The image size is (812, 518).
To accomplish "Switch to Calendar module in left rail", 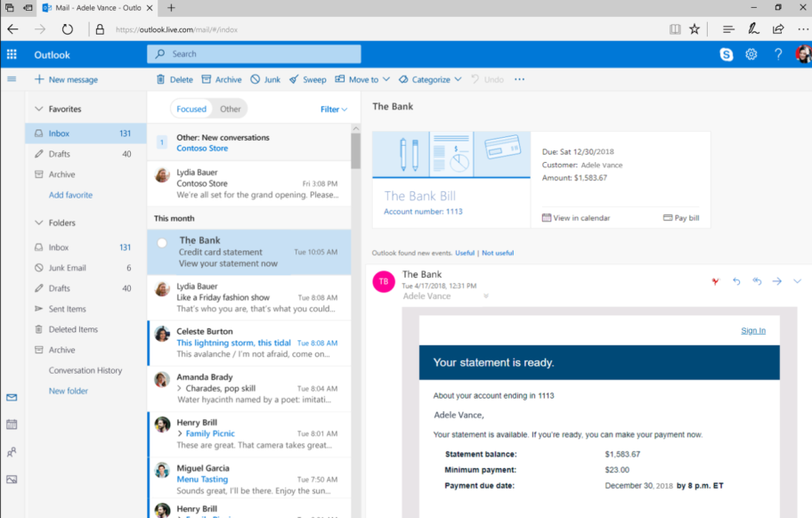I will click(x=12, y=425).
